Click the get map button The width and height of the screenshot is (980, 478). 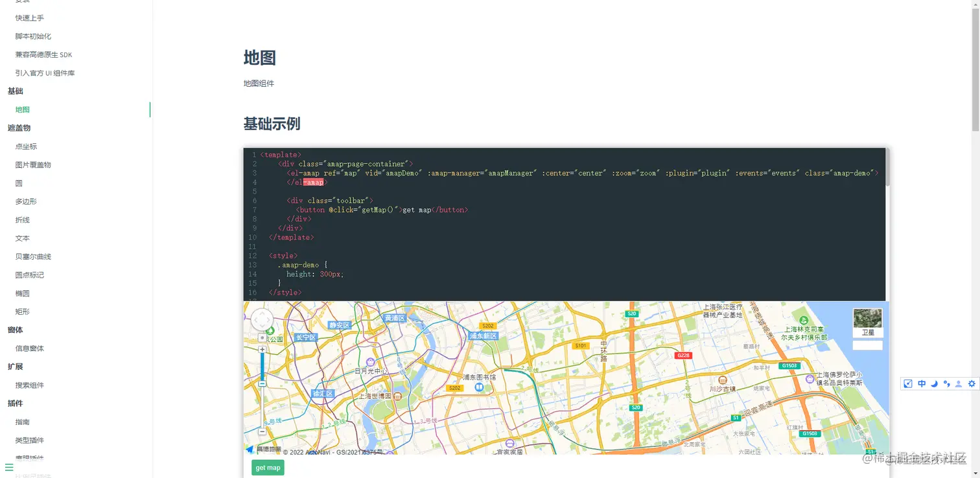click(268, 468)
